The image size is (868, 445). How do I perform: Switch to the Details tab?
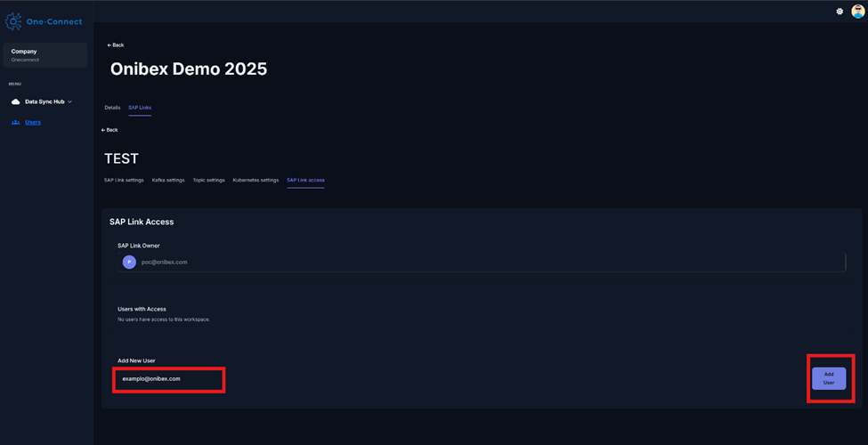pos(112,108)
